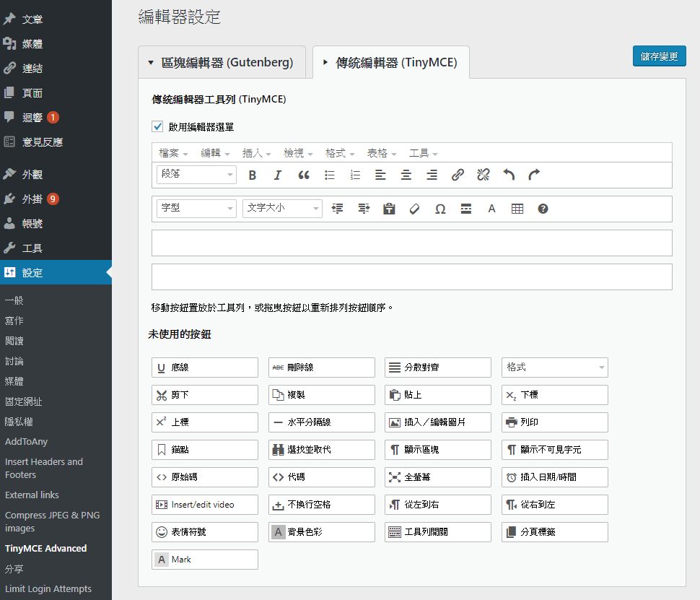Select the 剪下 cut button

[205, 395]
